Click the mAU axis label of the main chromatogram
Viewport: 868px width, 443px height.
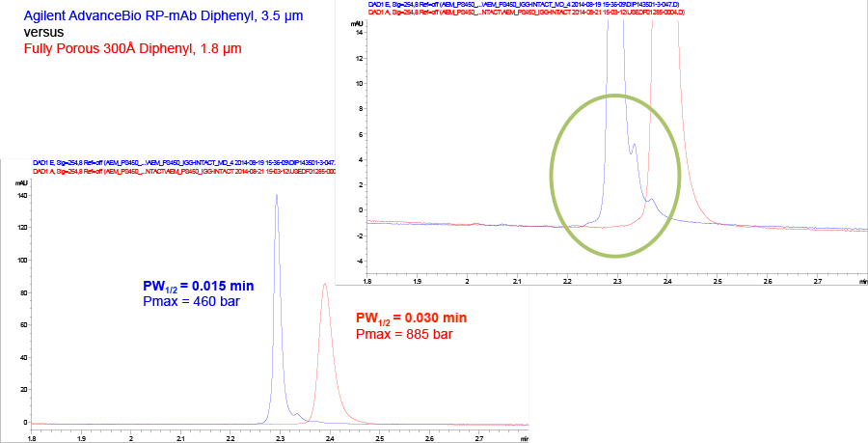click(x=22, y=181)
